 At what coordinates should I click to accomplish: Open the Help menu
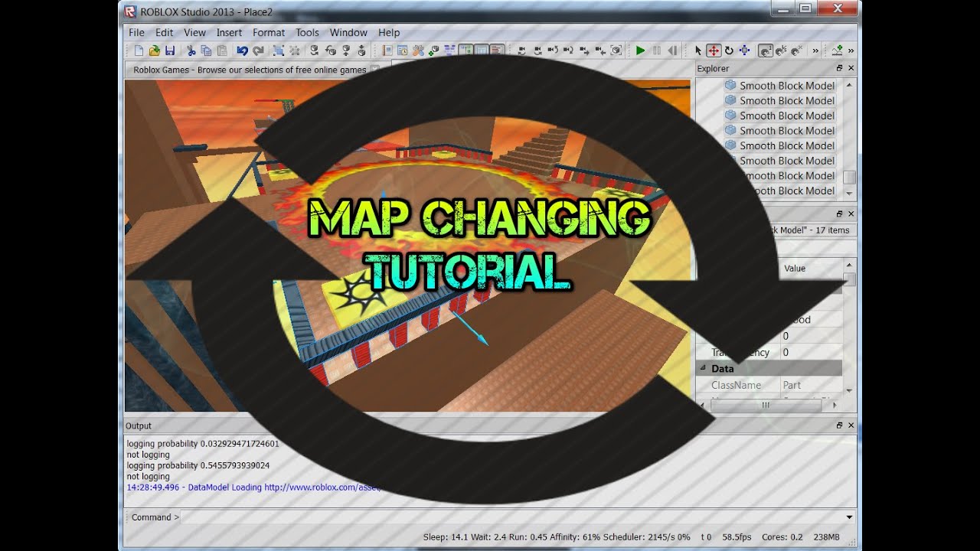coord(389,32)
